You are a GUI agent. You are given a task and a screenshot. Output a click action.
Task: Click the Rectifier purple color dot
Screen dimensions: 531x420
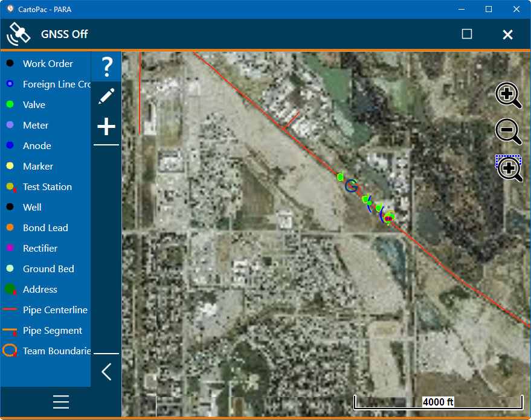[x=10, y=248]
